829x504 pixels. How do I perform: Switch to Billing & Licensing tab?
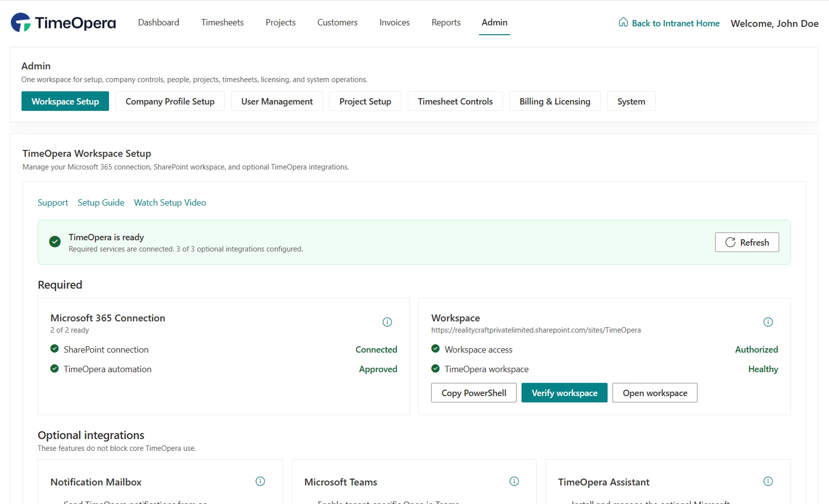[x=555, y=101]
